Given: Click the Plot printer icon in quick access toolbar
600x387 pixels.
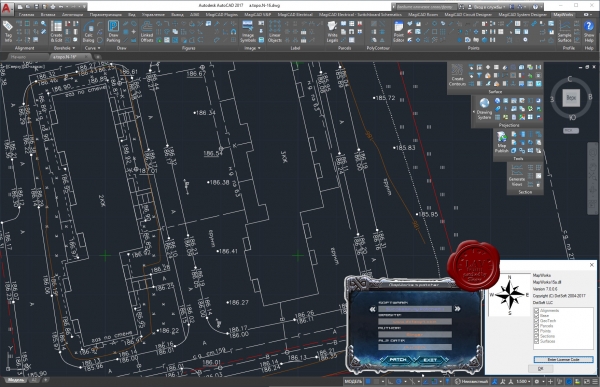Looking at the screenshot, I should pos(52,7).
